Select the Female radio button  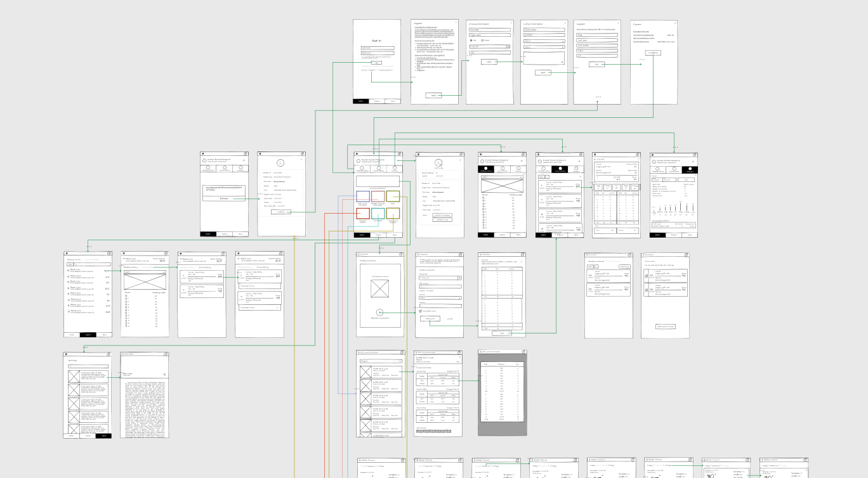point(482,40)
